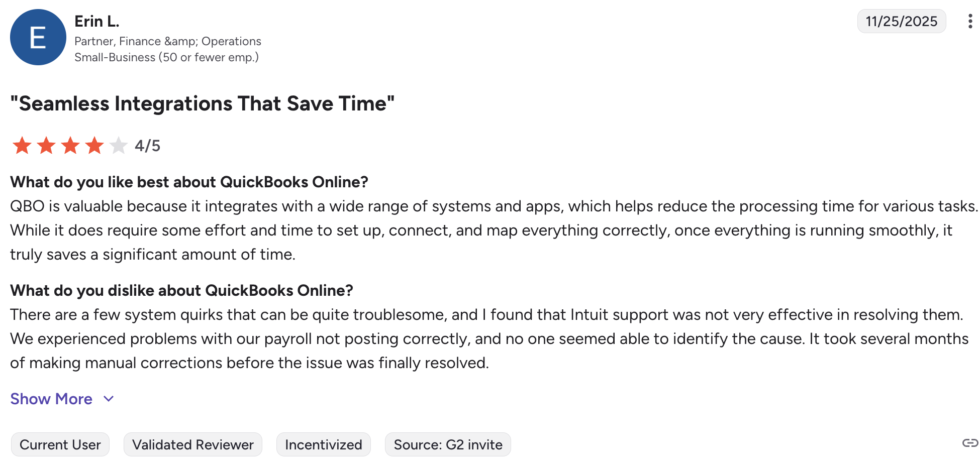Click the 4/5 rating value

[x=147, y=145]
